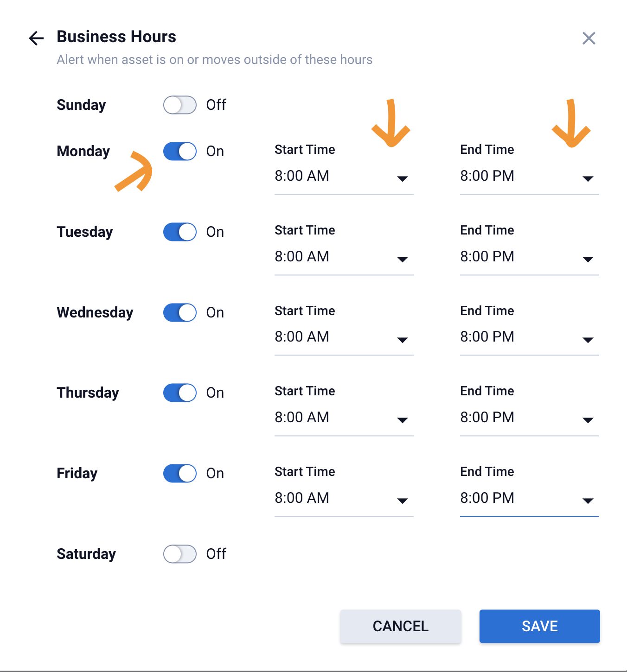627x672 pixels.
Task: Turn off the Tuesday toggle
Action: [180, 232]
